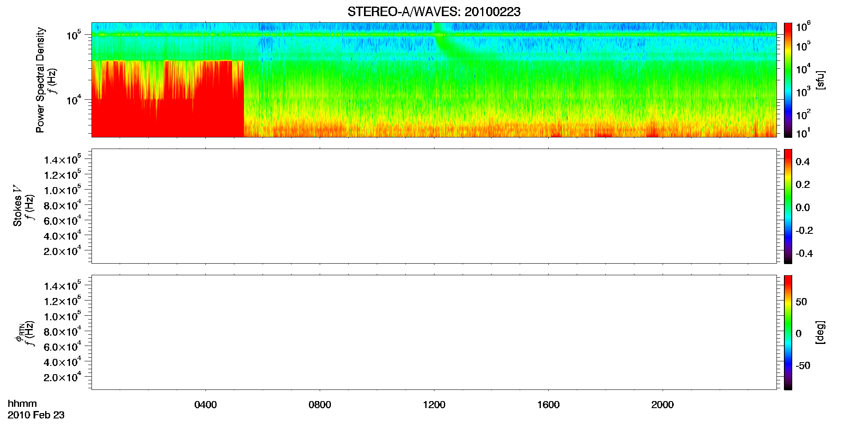
Task: Click the 1.2×10⁵ tick on the φ RTN axis
Action: click(x=63, y=301)
